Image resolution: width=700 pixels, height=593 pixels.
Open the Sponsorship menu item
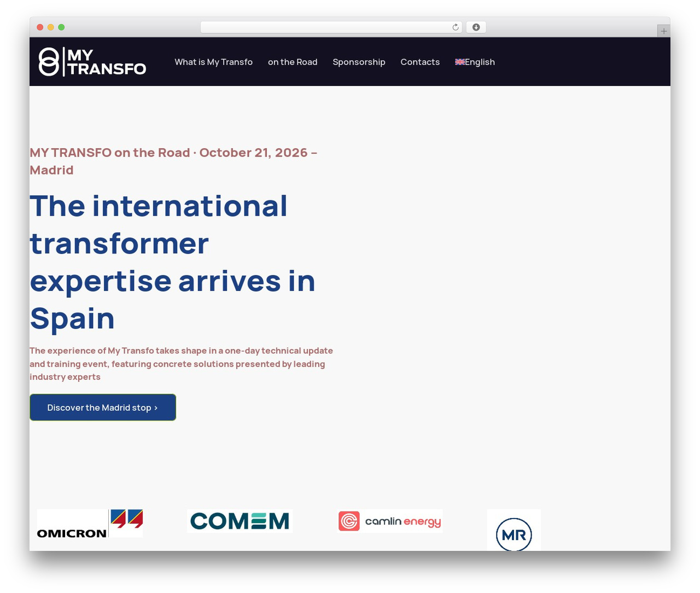click(359, 62)
